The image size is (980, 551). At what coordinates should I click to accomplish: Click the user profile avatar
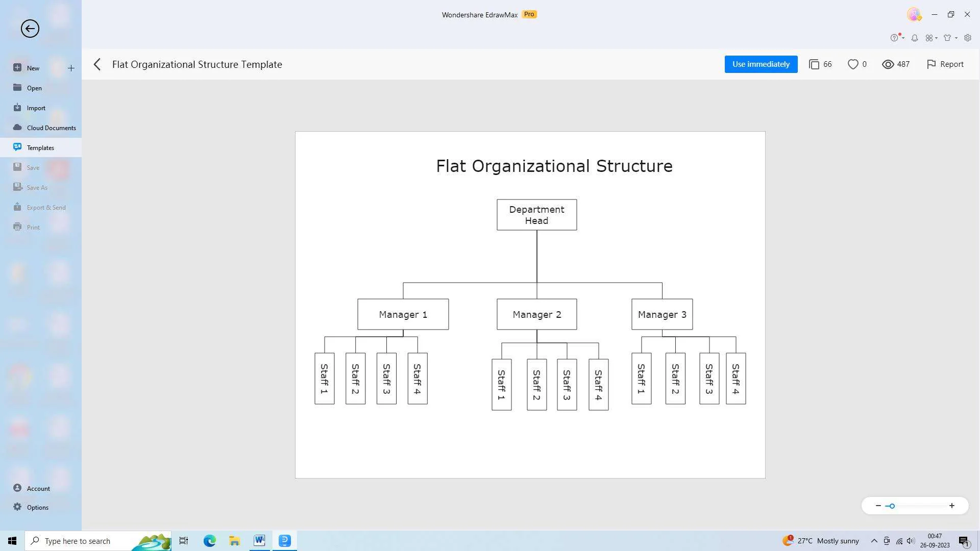point(914,14)
